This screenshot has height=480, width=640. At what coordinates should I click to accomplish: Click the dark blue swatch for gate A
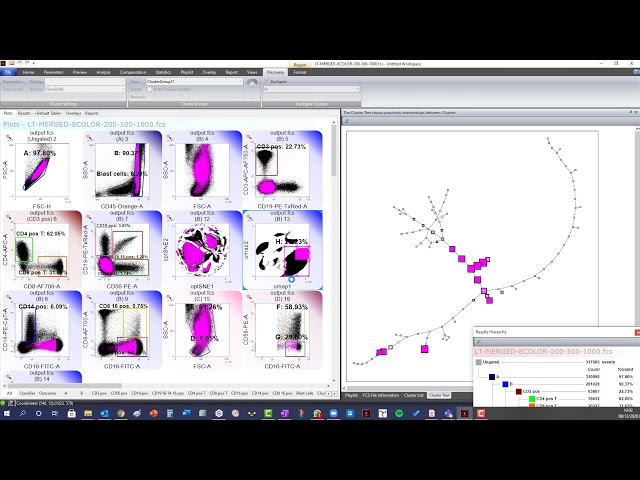[x=492, y=377]
